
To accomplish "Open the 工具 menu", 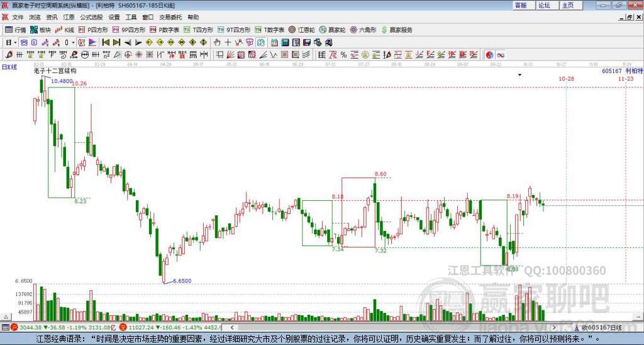I will [131, 17].
